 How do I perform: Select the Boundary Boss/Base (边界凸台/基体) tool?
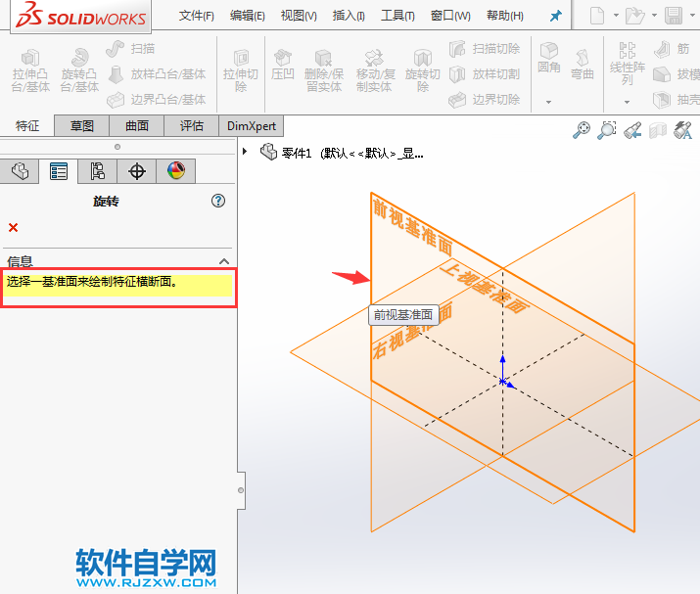pos(157,100)
